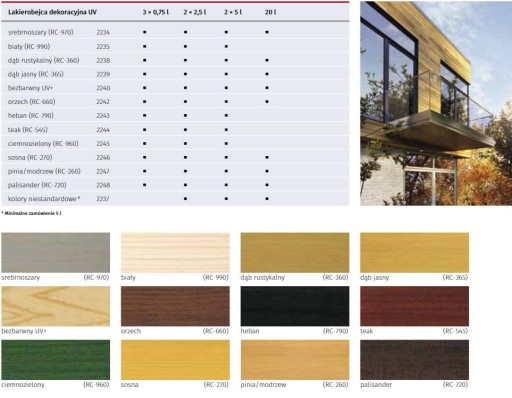Select the 2 × 2,5 l column header
Viewport: 512px width, 398px height.
pyautogui.click(x=195, y=12)
